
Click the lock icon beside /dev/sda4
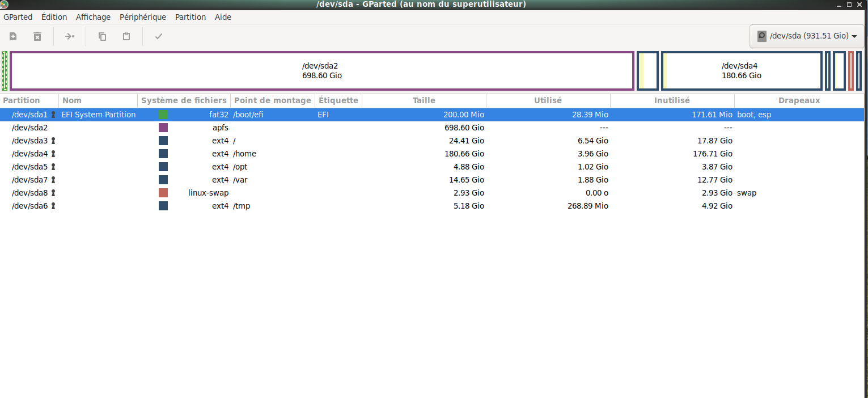[x=53, y=154]
